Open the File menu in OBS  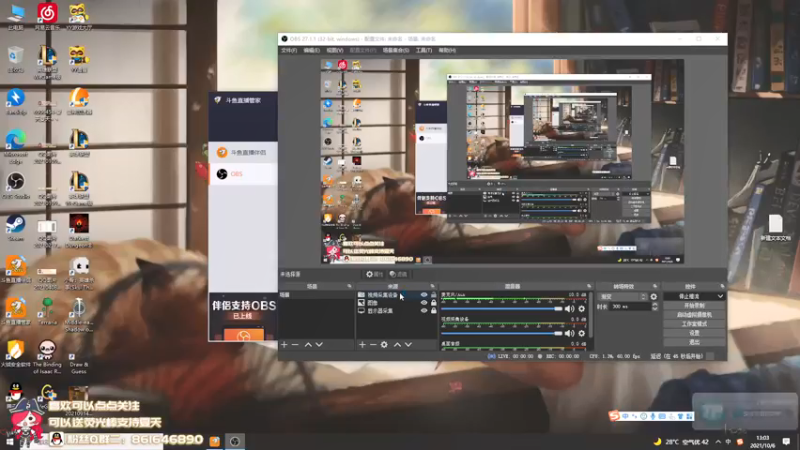[289, 51]
